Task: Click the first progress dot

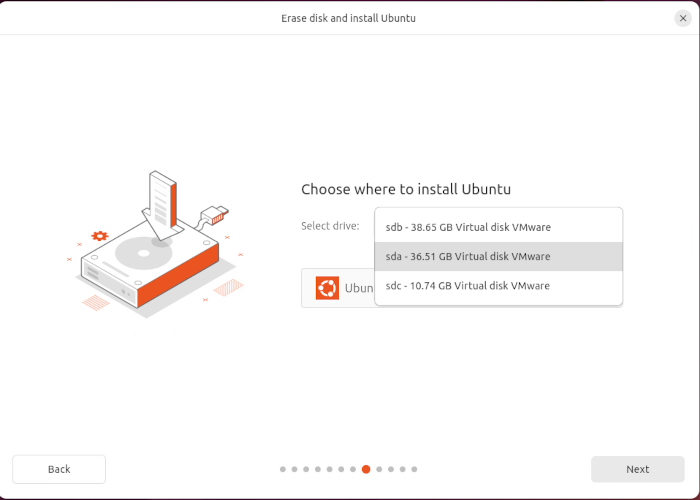Action: click(283, 469)
